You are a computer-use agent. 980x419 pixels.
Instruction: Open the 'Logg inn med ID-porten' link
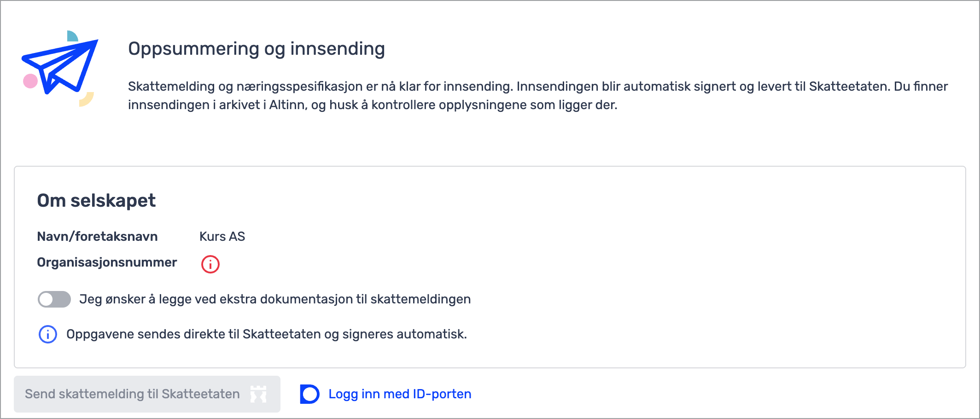tap(400, 394)
